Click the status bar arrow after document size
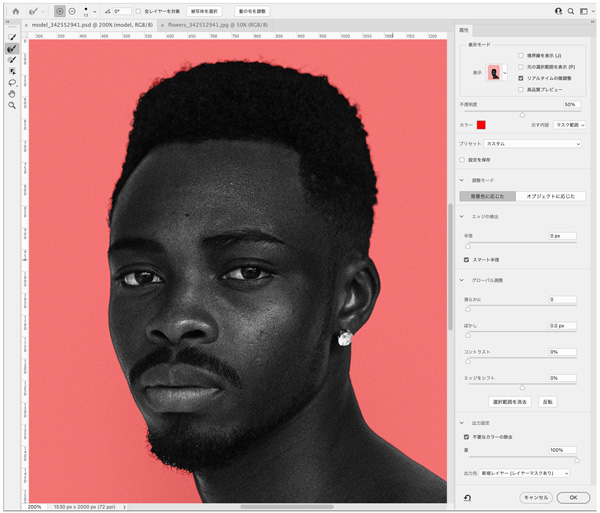This screenshot has width=600, height=513. point(124,507)
